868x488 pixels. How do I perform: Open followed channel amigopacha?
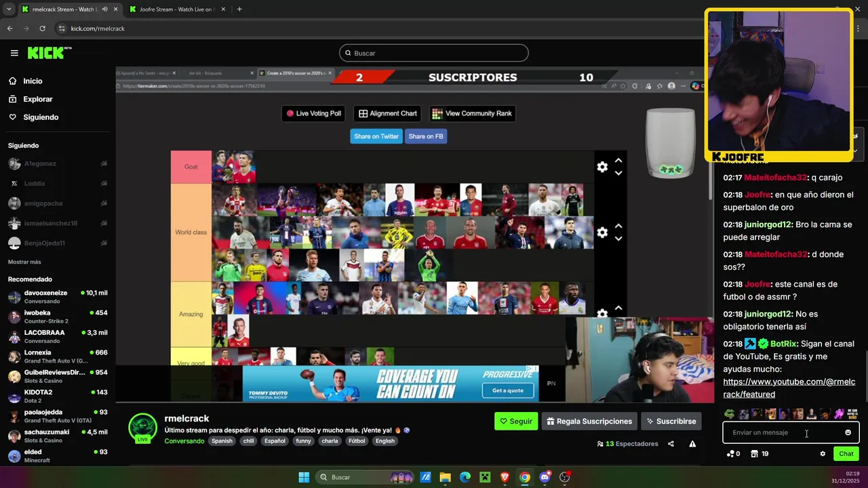58,203
